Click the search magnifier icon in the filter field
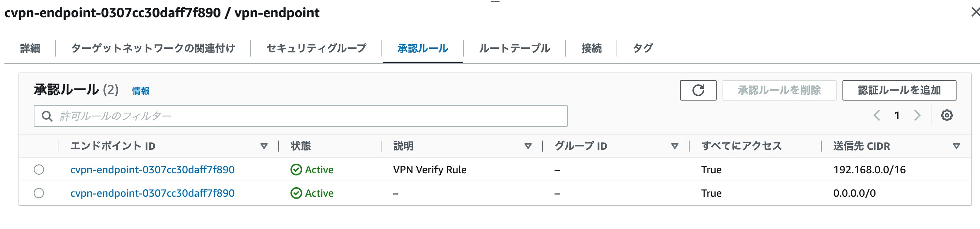This screenshot has height=229, width=980. click(47, 116)
